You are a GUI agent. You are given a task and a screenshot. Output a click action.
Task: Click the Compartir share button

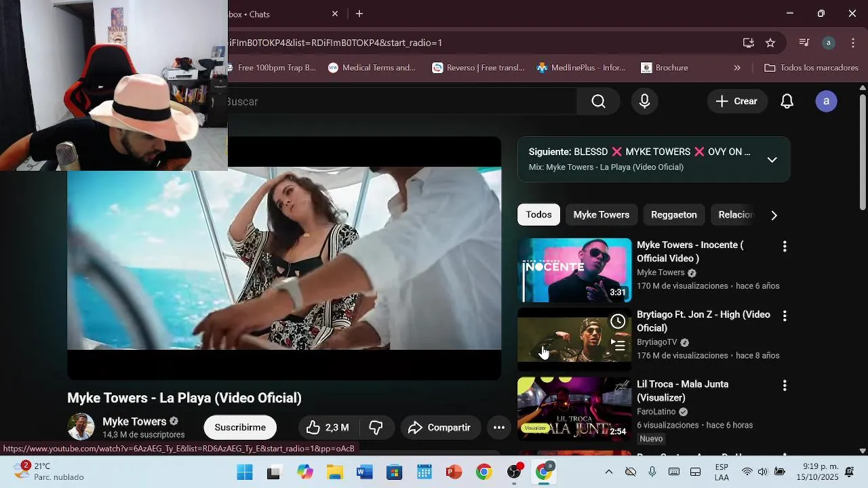click(440, 428)
